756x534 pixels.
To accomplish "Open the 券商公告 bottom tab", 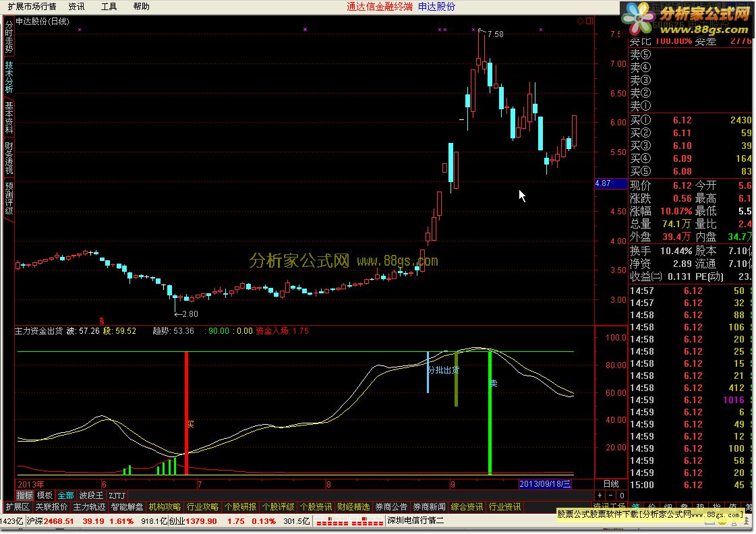I will [x=391, y=507].
